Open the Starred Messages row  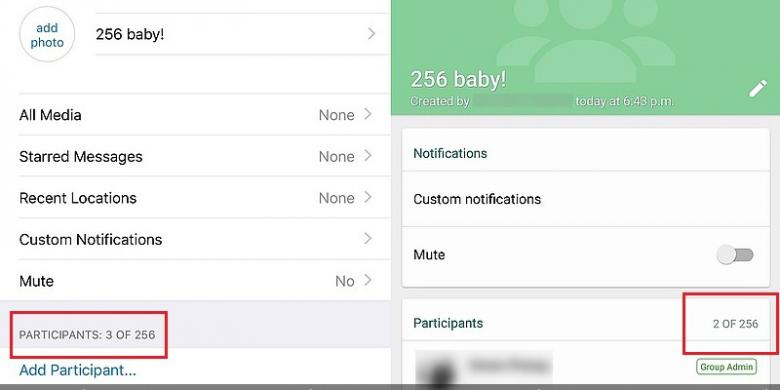click(204, 156)
